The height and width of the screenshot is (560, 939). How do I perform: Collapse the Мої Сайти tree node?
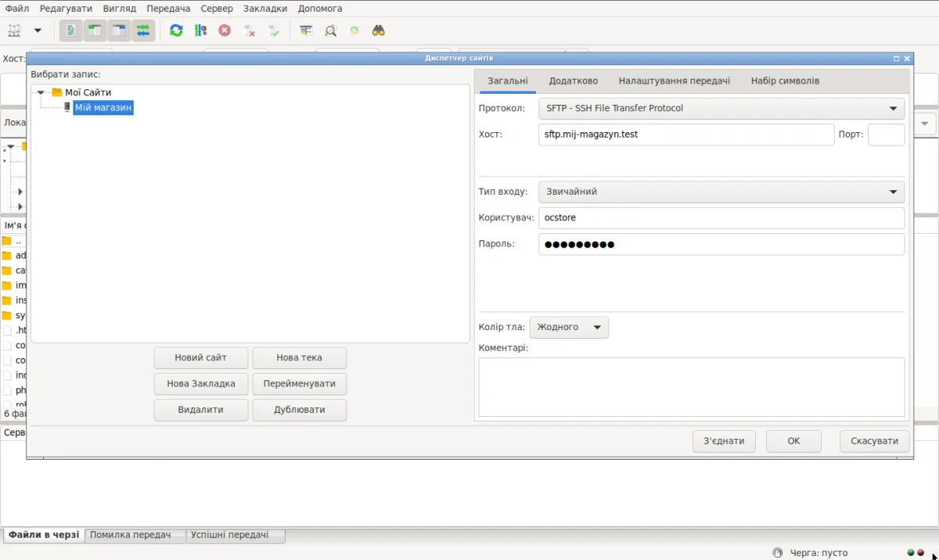click(x=41, y=92)
